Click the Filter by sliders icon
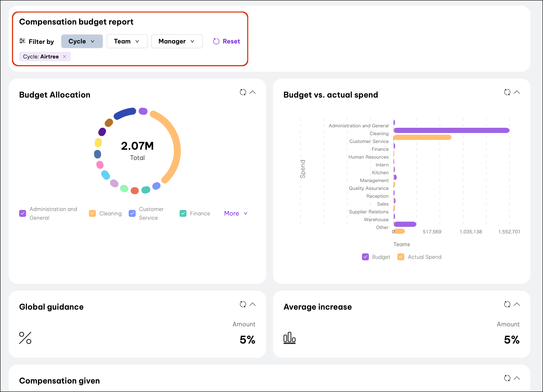 click(22, 41)
